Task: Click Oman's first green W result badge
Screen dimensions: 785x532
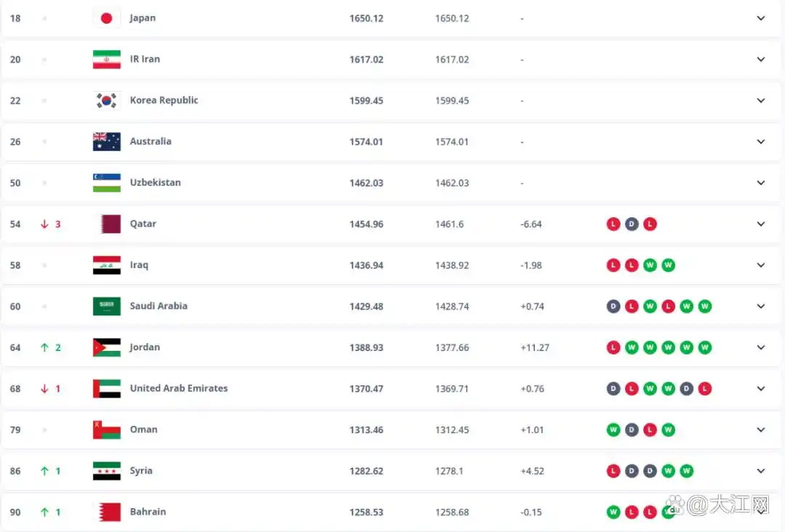Action: point(613,430)
